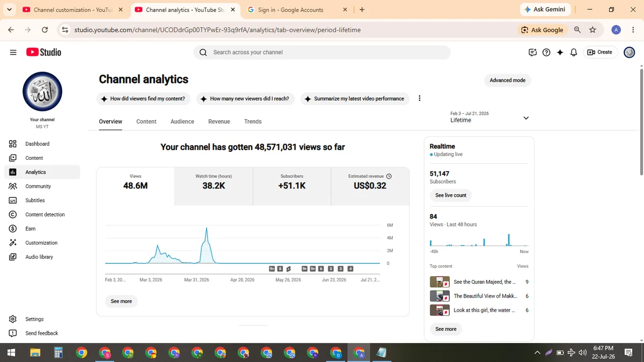The height and width of the screenshot is (362, 644).
Task: Select the Subscribers metric card
Action: tap(292, 186)
